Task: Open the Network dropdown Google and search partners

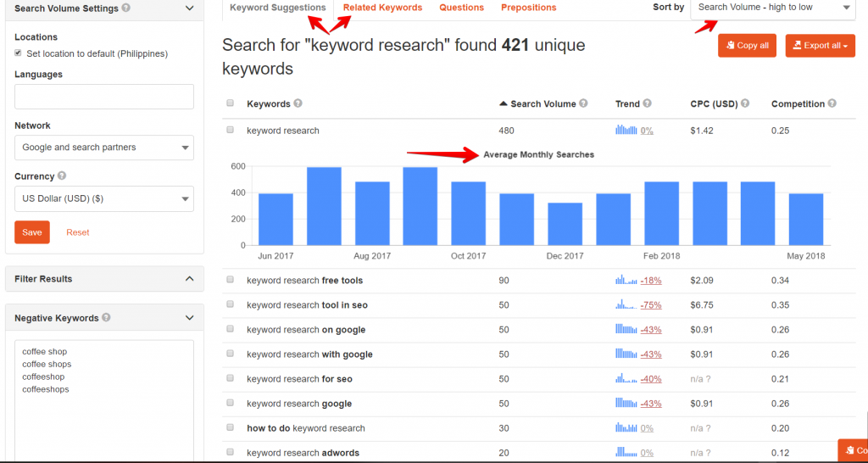Action: pyautogui.click(x=104, y=148)
